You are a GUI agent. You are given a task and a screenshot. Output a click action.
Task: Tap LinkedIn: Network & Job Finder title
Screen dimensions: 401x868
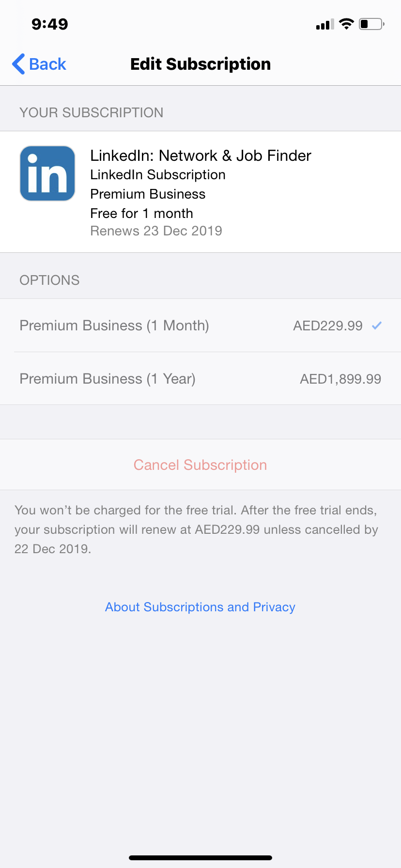[x=200, y=155]
